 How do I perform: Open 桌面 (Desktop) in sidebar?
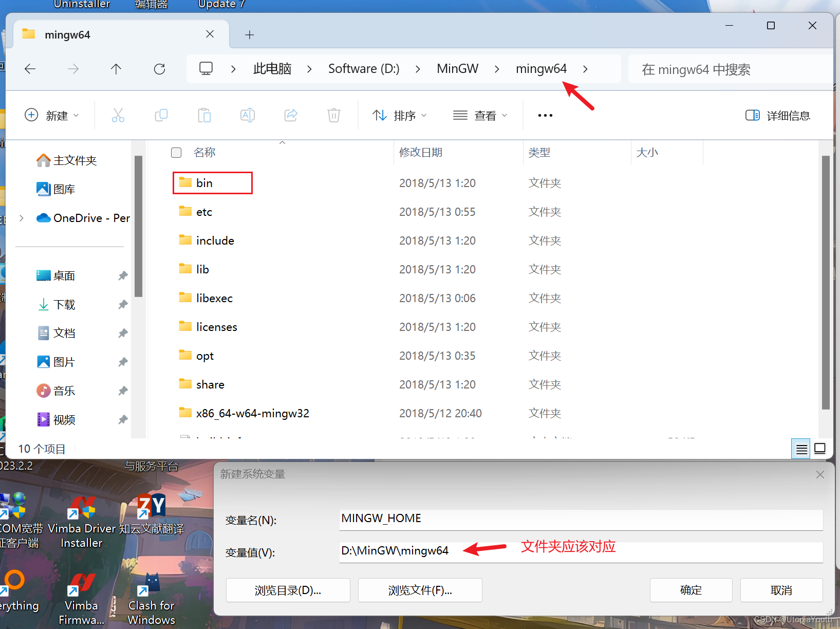click(x=57, y=276)
